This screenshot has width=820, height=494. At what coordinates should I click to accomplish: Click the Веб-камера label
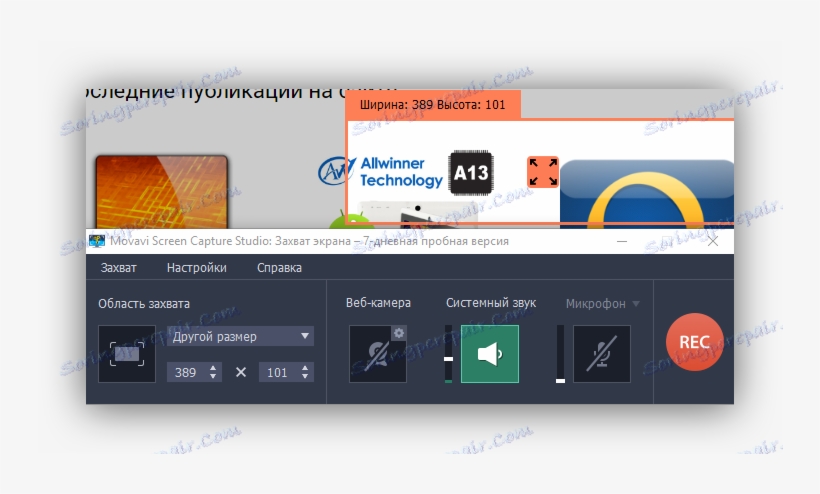pyautogui.click(x=378, y=303)
